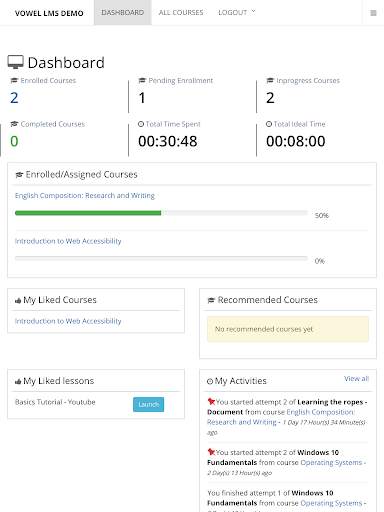384x512 pixels.
Task: Click the Basics Tutorial - Youtube lesson name
Action: [x=55, y=402]
